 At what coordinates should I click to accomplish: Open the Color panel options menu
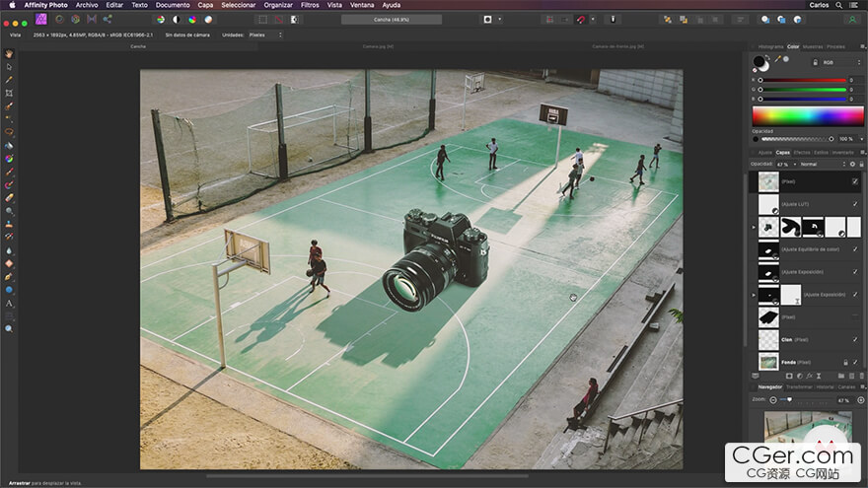point(862,46)
